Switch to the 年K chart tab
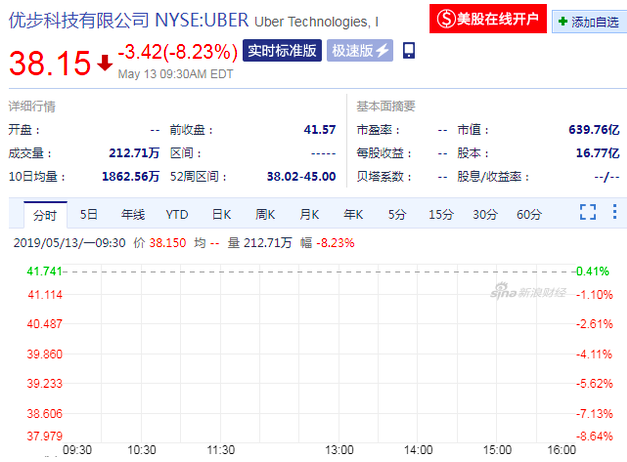Screen dimensions: 627x462 click(x=353, y=215)
